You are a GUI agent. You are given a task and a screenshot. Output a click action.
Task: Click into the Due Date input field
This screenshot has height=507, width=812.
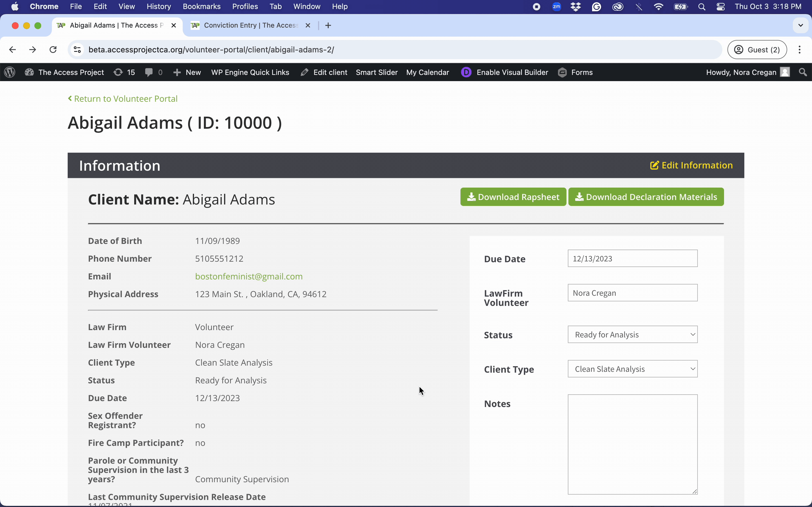[632, 259]
